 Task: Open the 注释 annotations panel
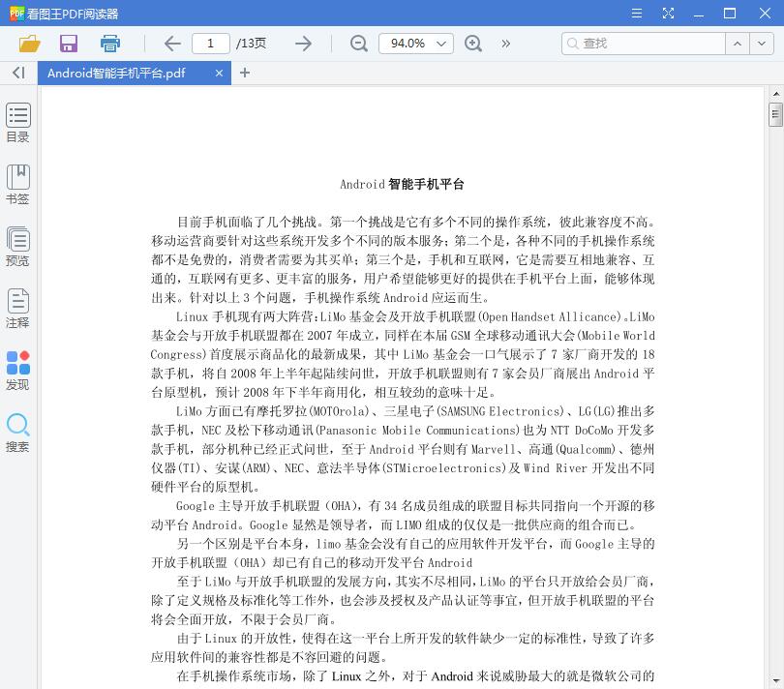coord(17,310)
